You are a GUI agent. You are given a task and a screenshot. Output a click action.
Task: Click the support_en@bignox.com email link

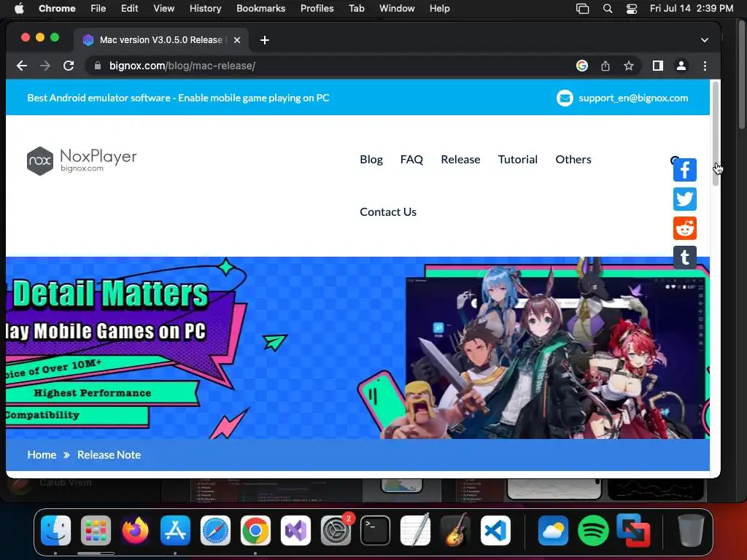coord(633,98)
